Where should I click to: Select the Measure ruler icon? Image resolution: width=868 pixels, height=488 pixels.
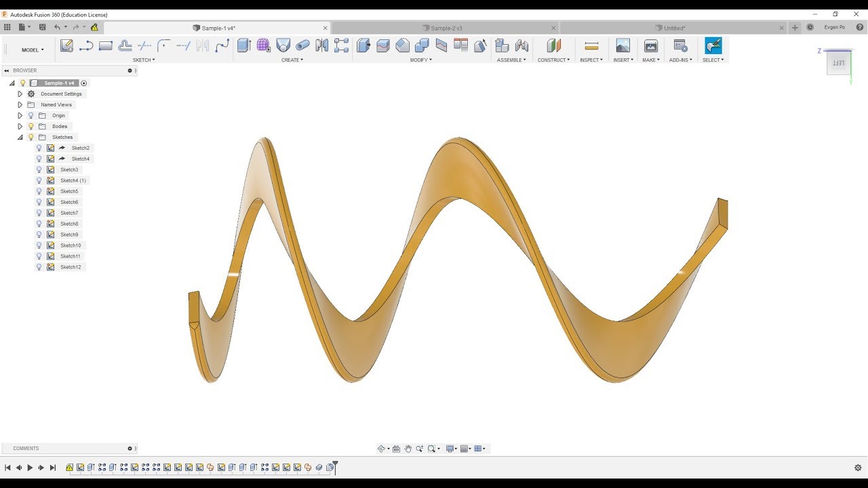pos(591,45)
